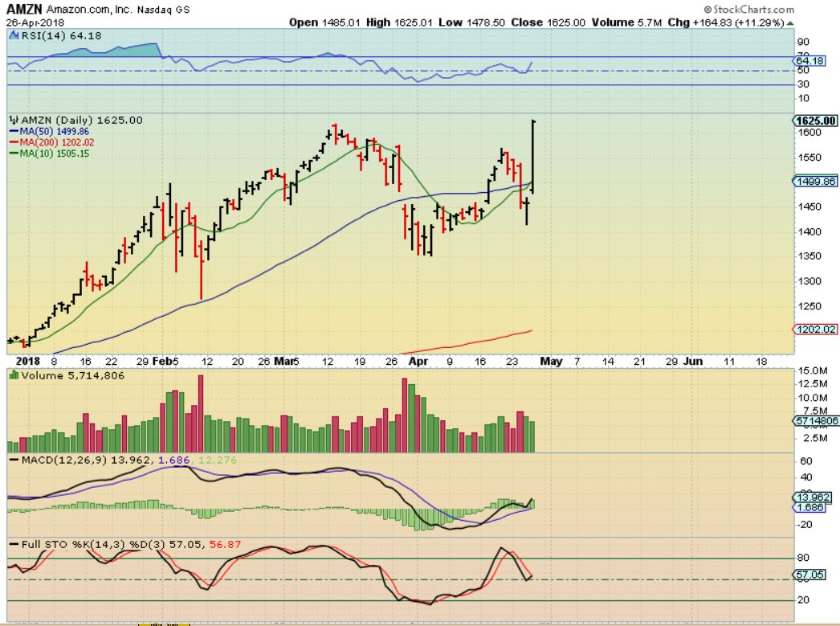The width and height of the screenshot is (840, 626).
Task: Click the MA(50) 1499.86 legend text
Action: point(54,131)
